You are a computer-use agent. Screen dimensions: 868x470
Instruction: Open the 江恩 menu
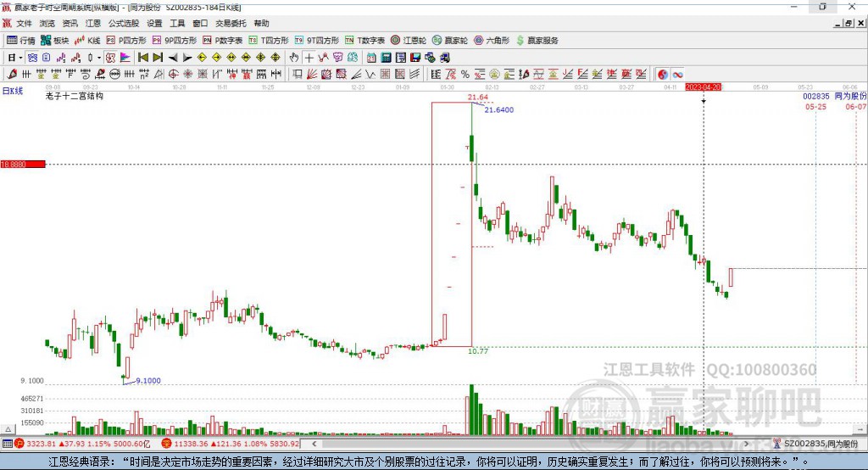click(93, 23)
